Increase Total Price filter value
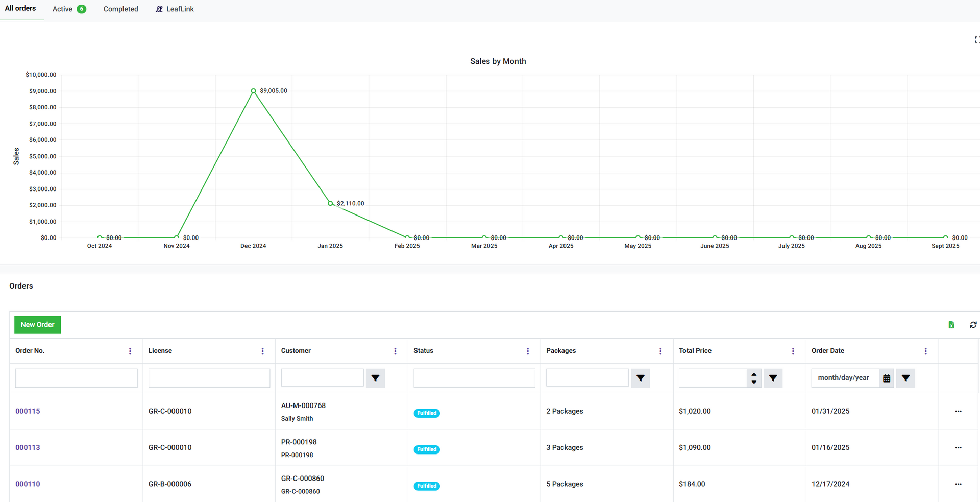 click(x=754, y=374)
